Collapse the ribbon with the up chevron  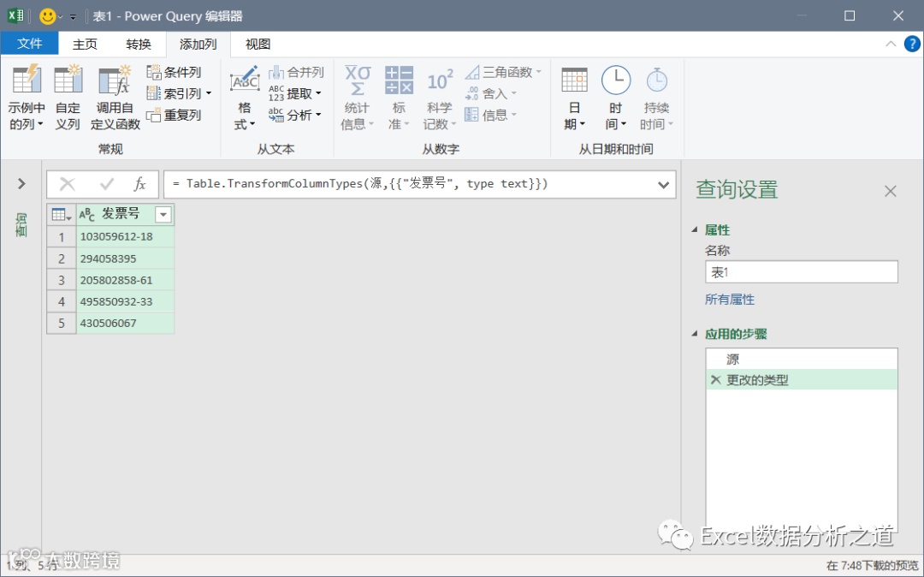pos(891,45)
